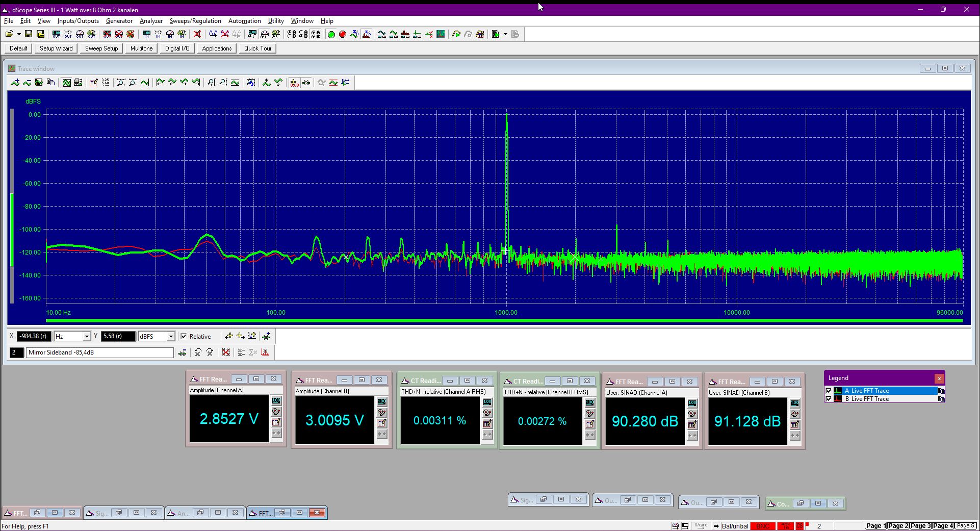Click the move cursor right yellow cross icon
Screen dimensions: 980x531
241,336
